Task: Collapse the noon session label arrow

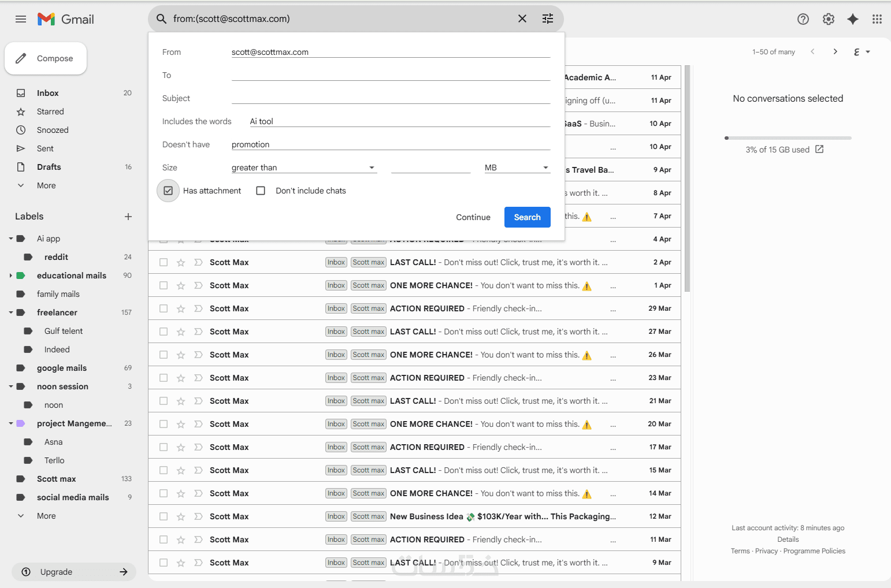Action: (x=10, y=386)
